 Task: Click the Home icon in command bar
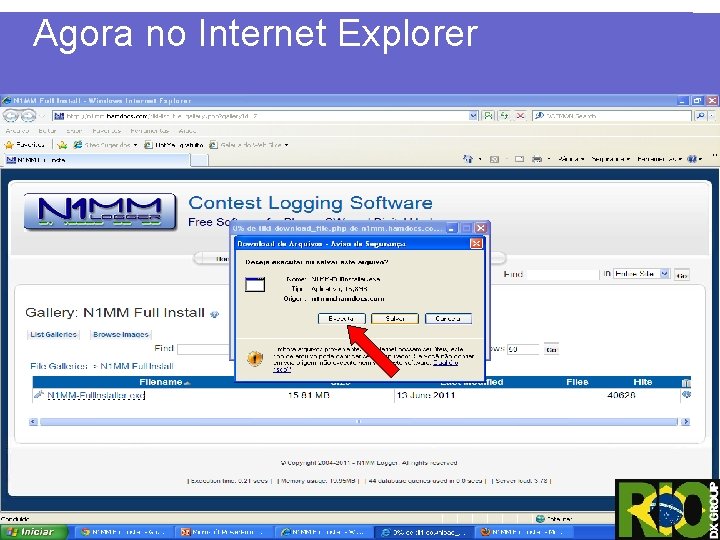tap(468, 159)
